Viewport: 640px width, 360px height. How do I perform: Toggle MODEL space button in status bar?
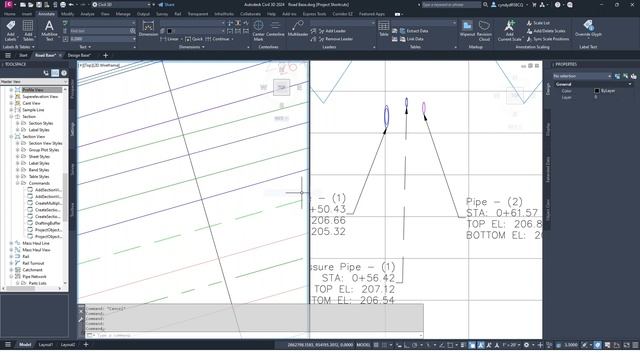(x=363, y=345)
